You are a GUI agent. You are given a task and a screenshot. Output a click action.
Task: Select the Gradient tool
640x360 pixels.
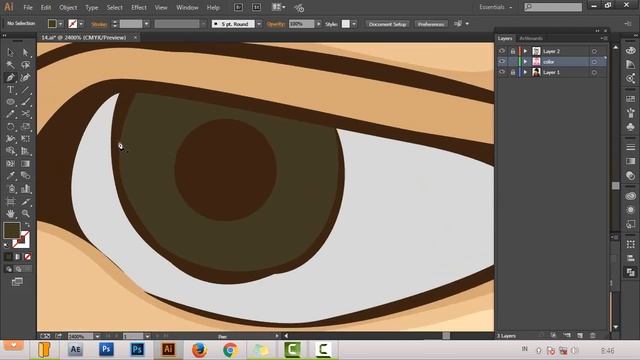(25, 164)
